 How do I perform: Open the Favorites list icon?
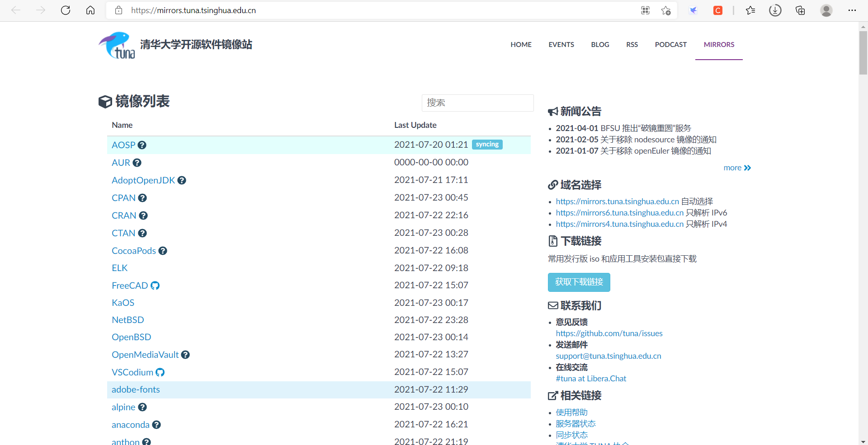[x=750, y=10]
